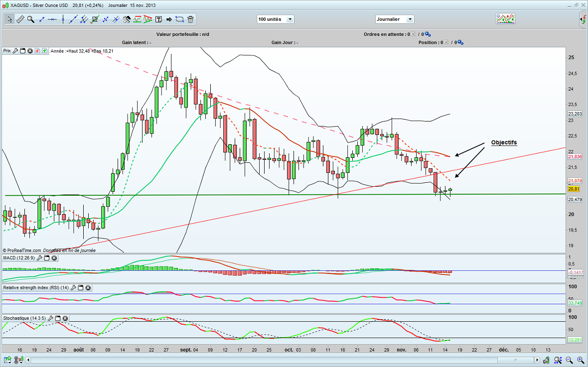
Task: Click the trash bin delete-objects icon
Action: (191, 19)
